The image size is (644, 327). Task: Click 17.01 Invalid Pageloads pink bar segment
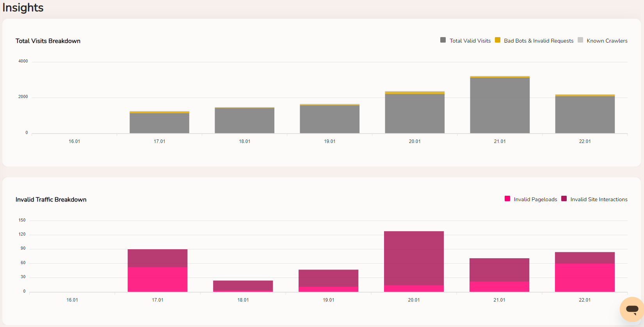[x=157, y=279]
